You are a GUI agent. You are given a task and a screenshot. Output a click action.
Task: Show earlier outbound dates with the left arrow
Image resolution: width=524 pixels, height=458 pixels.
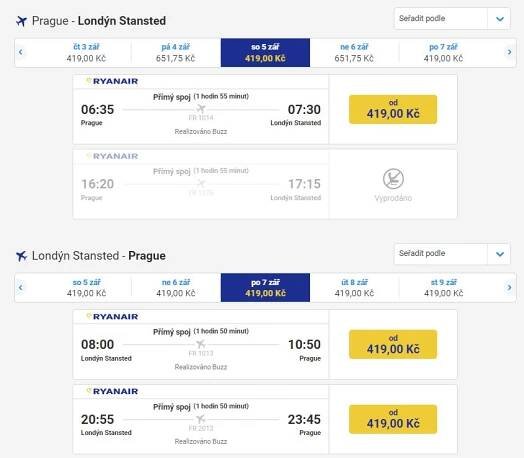(x=21, y=52)
